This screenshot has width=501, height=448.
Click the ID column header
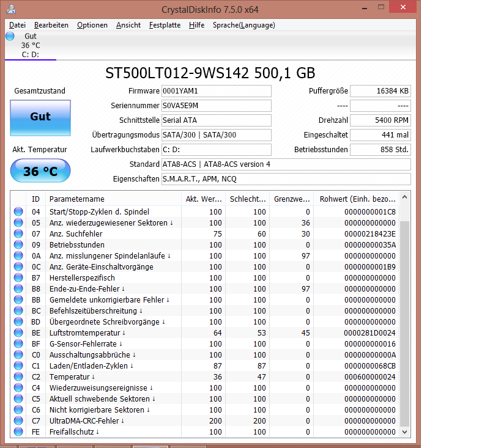pos(35,199)
